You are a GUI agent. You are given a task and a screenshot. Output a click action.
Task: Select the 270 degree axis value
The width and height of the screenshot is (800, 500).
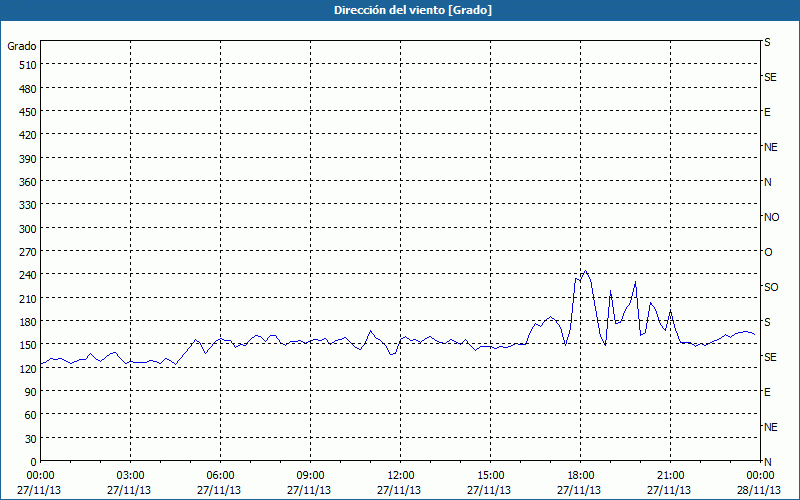coord(29,252)
